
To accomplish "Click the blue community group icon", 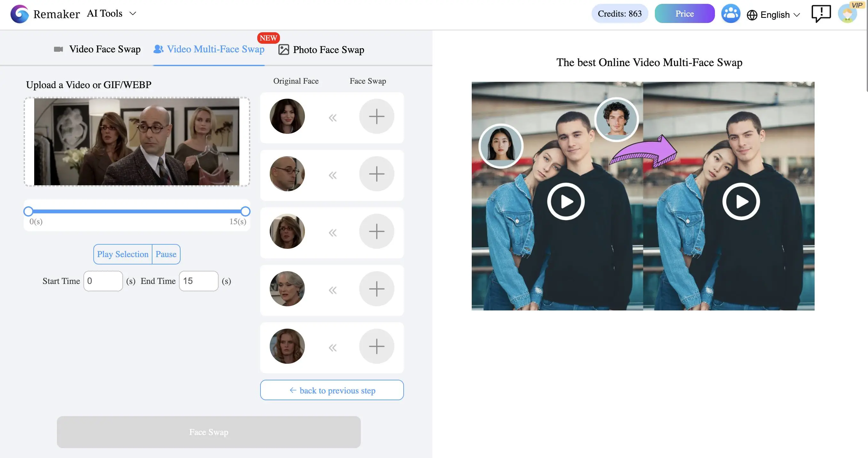I will pos(731,14).
